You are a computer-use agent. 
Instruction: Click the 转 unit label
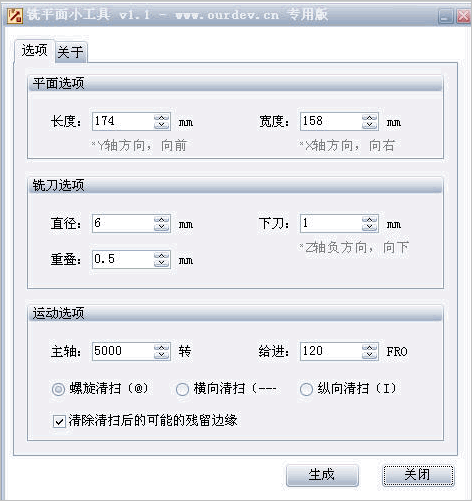185,351
